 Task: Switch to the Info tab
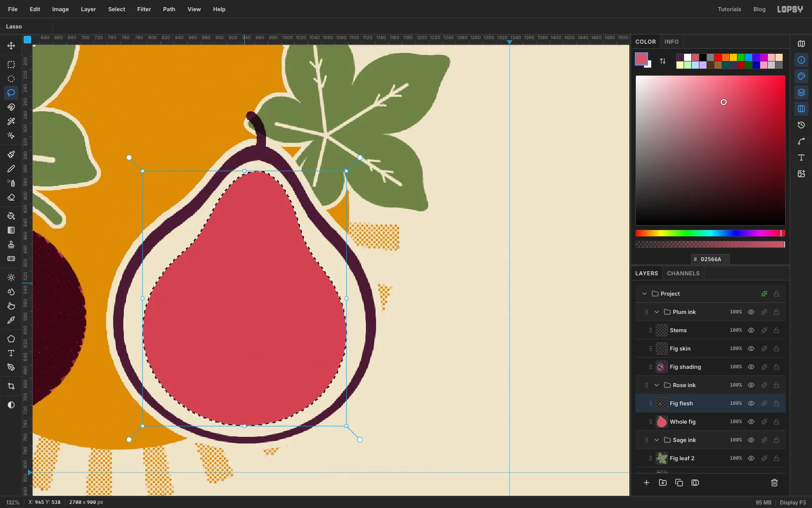671,42
